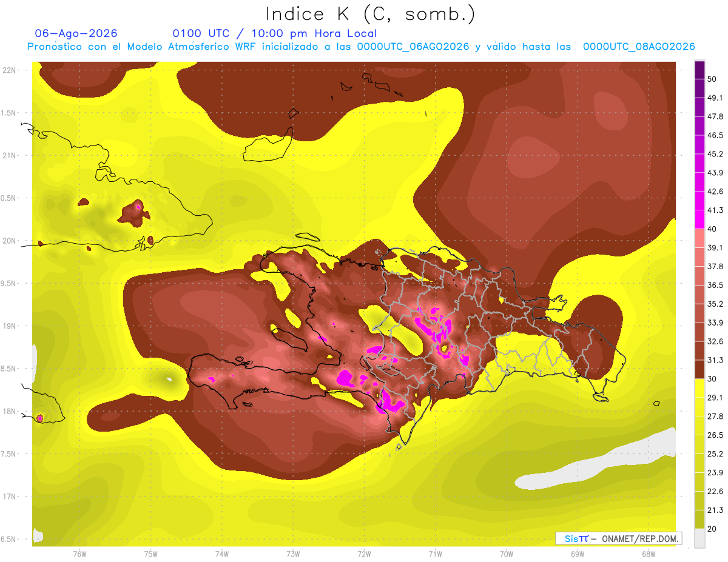Click the longitude axis label "68W"
This screenshot has width=728, height=562.
(x=649, y=554)
